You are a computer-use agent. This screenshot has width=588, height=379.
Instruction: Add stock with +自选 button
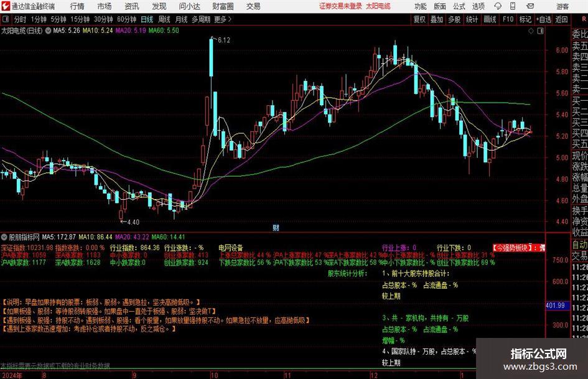pos(544,19)
